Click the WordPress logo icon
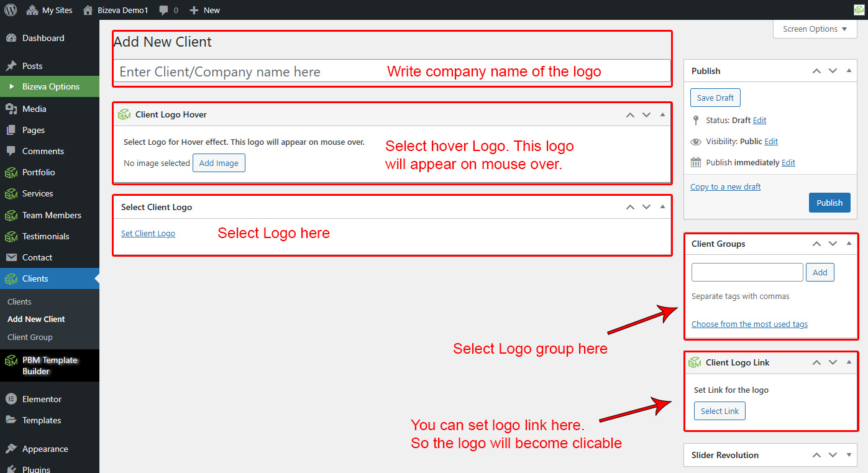The image size is (868, 473). [x=11, y=10]
